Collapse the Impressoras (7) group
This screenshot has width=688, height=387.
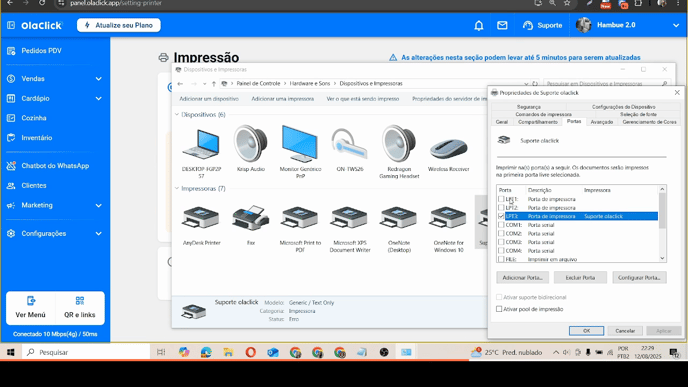tap(177, 188)
